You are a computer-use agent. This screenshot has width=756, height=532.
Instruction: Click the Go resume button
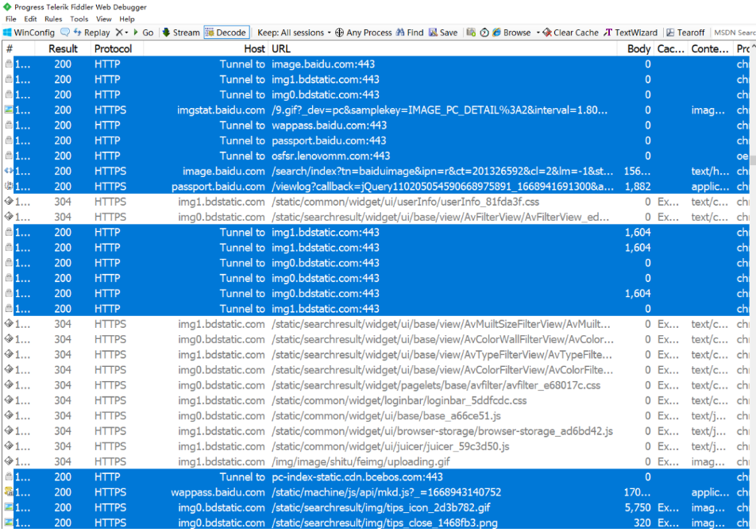143,33
